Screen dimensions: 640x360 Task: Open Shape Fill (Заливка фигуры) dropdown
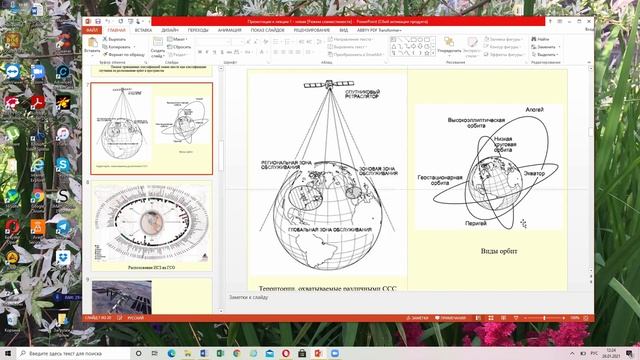click(x=504, y=39)
